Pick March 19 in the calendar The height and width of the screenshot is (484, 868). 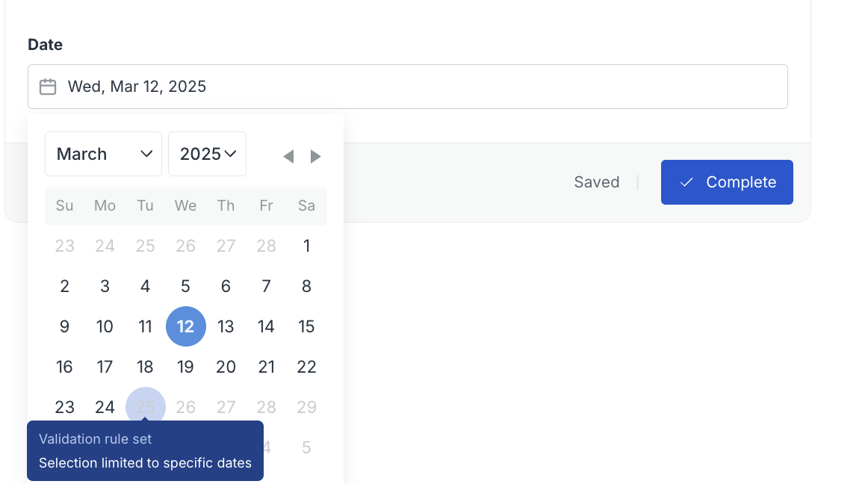coord(185,367)
